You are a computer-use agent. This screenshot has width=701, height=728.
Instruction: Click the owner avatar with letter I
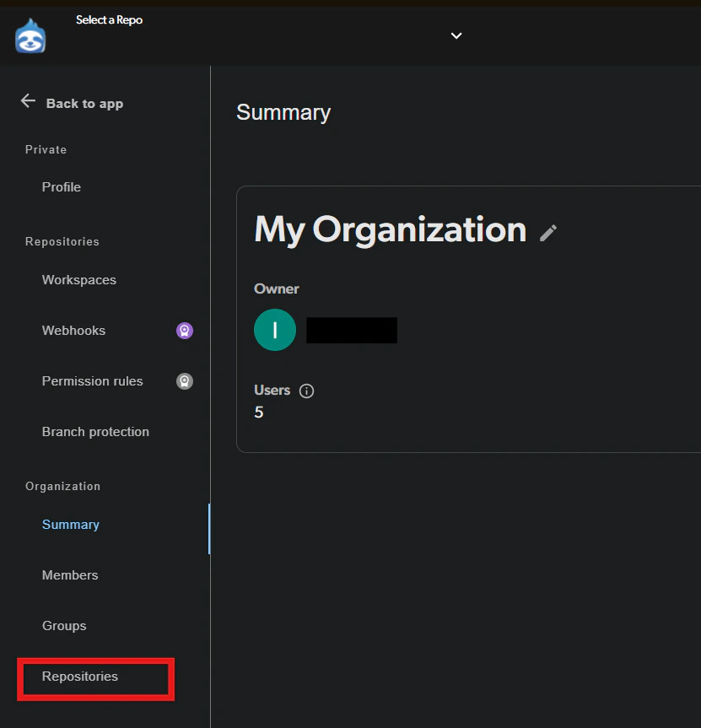click(274, 330)
